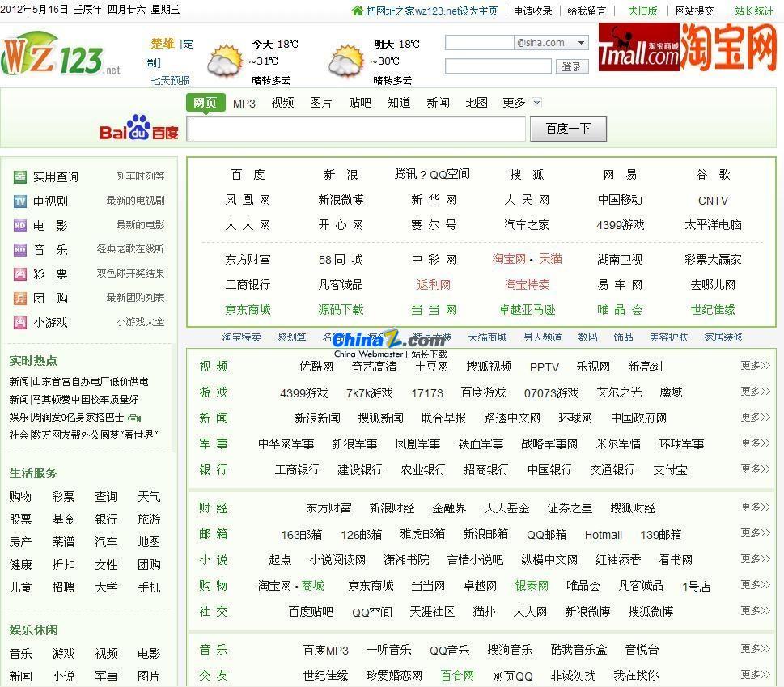Screen dimensions: 784x687
Task: Open the Tmall.com banner
Action: pyautogui.click(x=638, y=48)
